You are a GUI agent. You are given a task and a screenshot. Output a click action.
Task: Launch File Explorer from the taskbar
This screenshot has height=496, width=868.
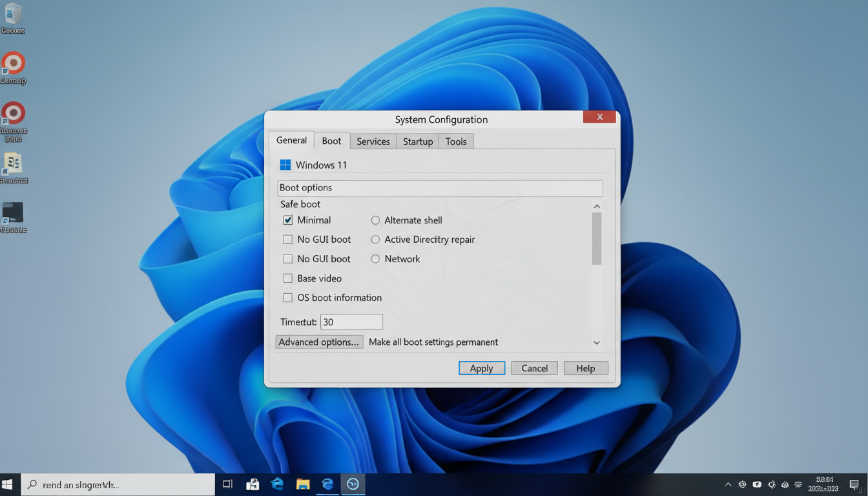click(x=303, y=484)
